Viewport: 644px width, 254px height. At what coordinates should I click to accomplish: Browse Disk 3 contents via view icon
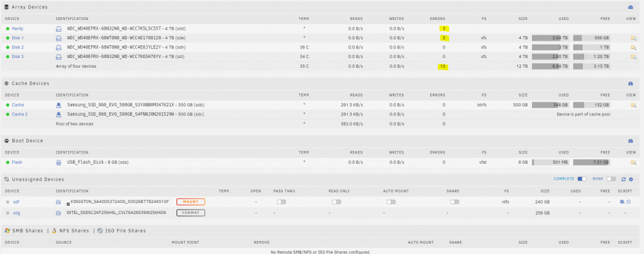click(x=633, y=56)
